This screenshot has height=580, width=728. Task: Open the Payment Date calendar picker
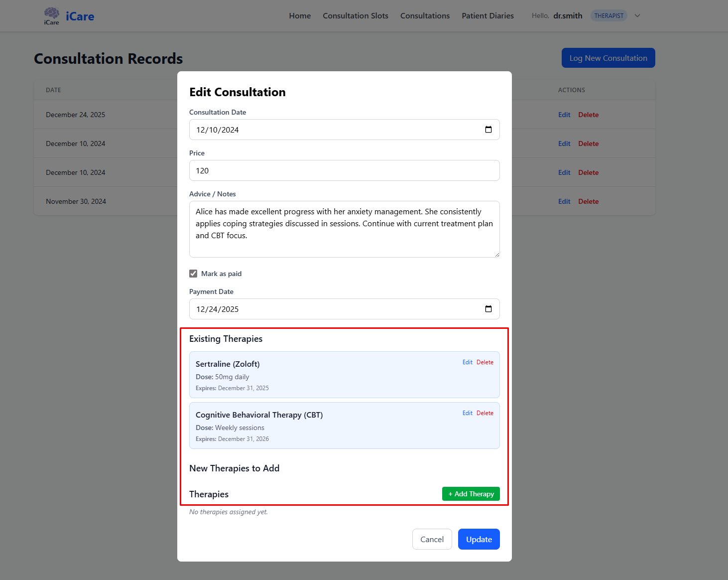[x=488, y=309]
